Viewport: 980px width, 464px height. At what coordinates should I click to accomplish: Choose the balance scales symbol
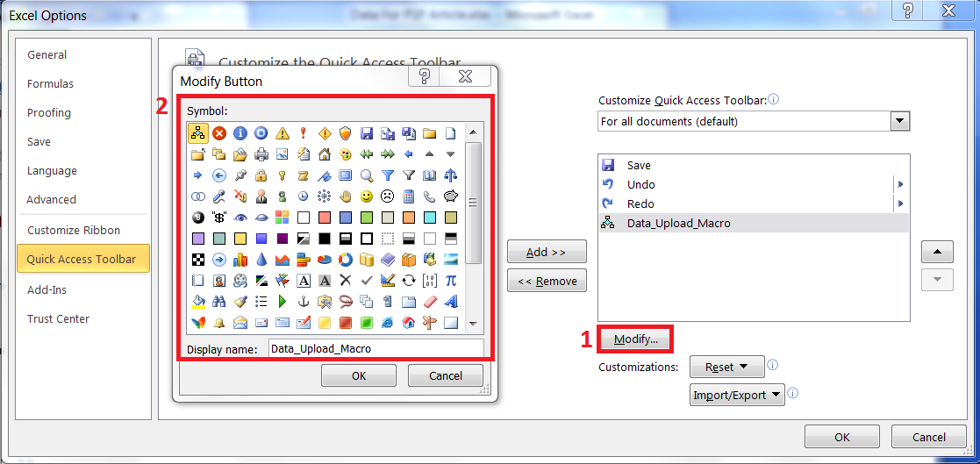pos(451,175)
